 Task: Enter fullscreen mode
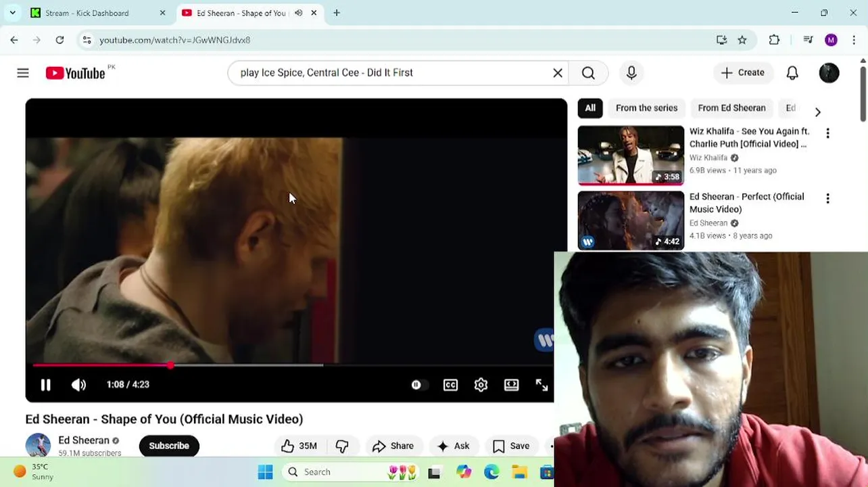pyautogui.click(x=541, y=385)
